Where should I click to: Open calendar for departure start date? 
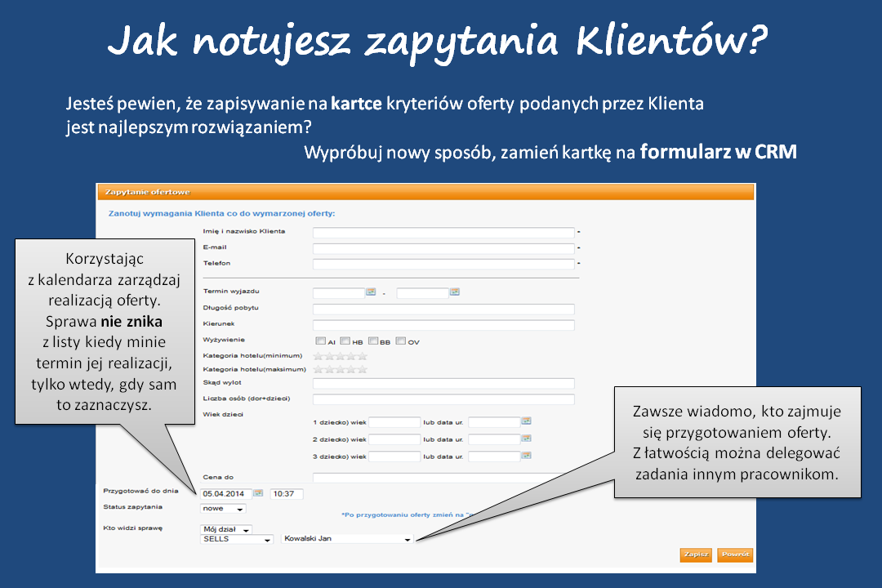(x=370, y=292)
